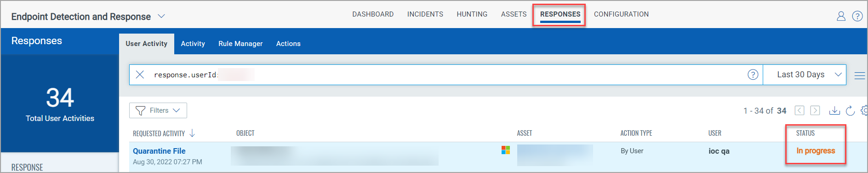Click the User column header
Viewport: 868px width, 173px height.
pos(715,133)
